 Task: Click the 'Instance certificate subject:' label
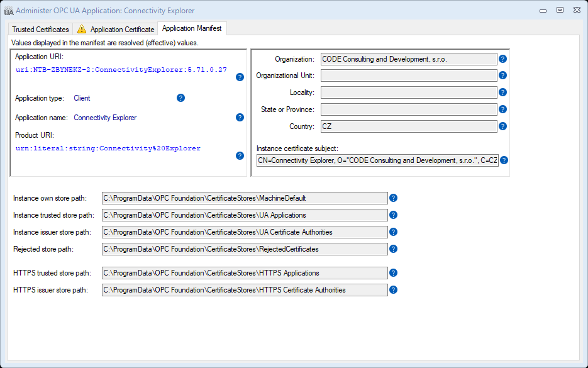point(297,148)
